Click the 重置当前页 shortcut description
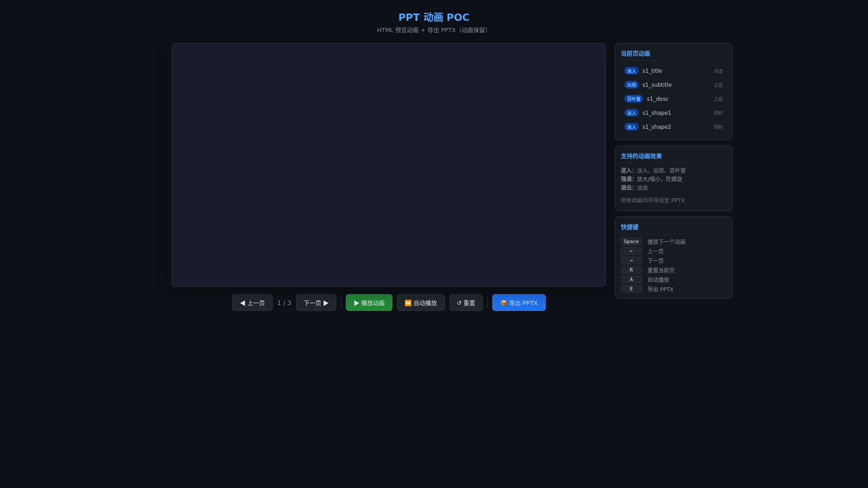868x488 pixels. tap(661, 271)
